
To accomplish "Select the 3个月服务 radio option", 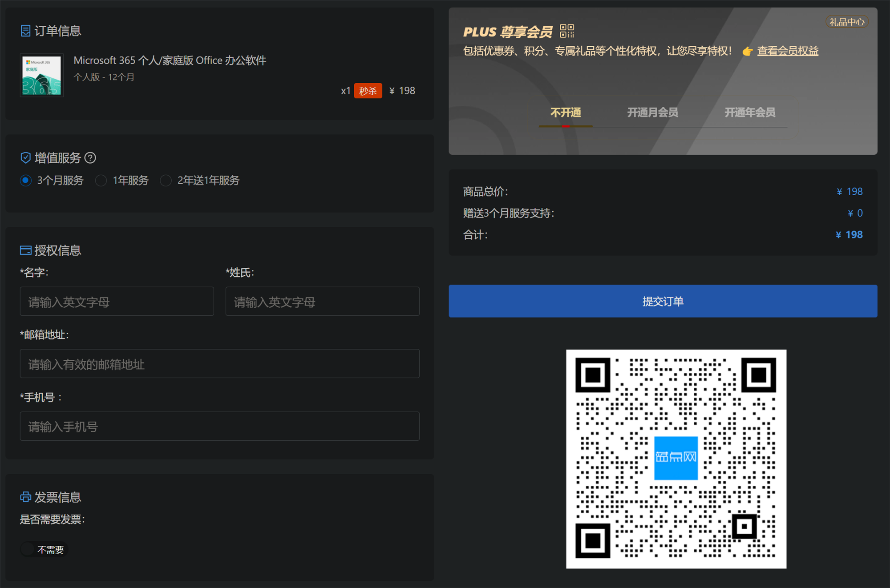I will coord(26,180).
